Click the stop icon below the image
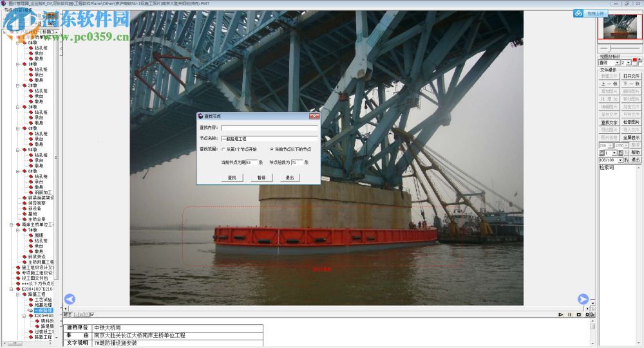The image size is (644, 348). tap(579, 315)
